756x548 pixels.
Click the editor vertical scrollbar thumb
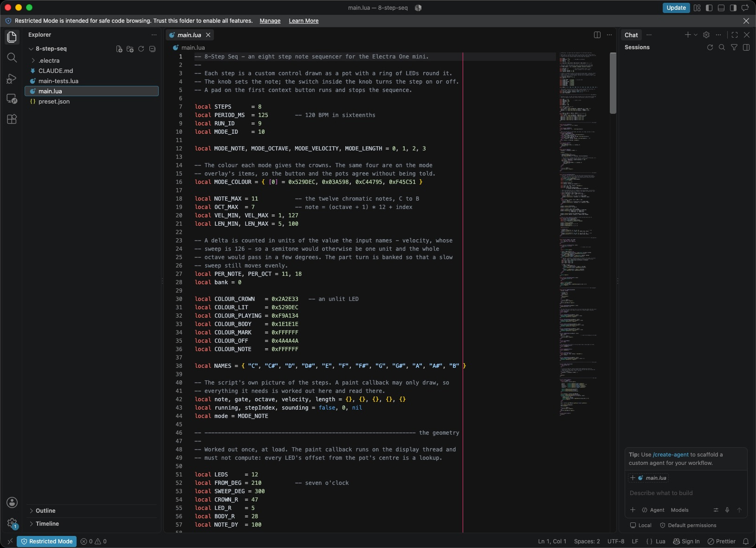tap(613, 83)
